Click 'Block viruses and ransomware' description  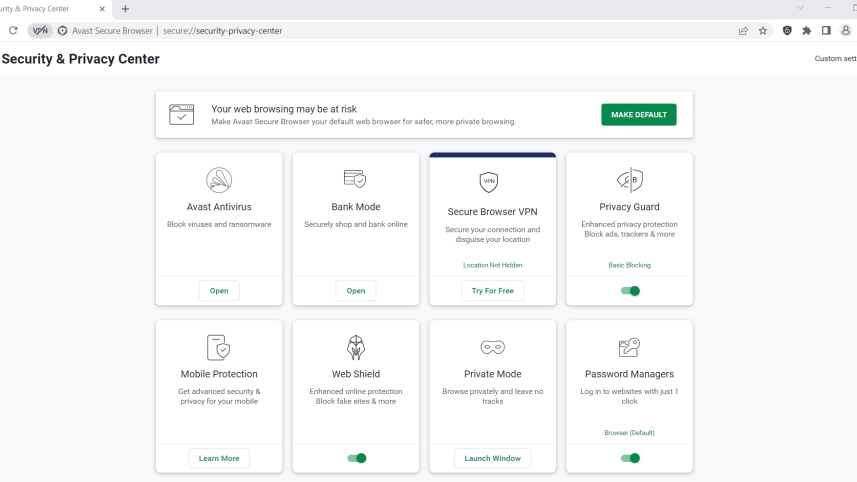(219, 224)
